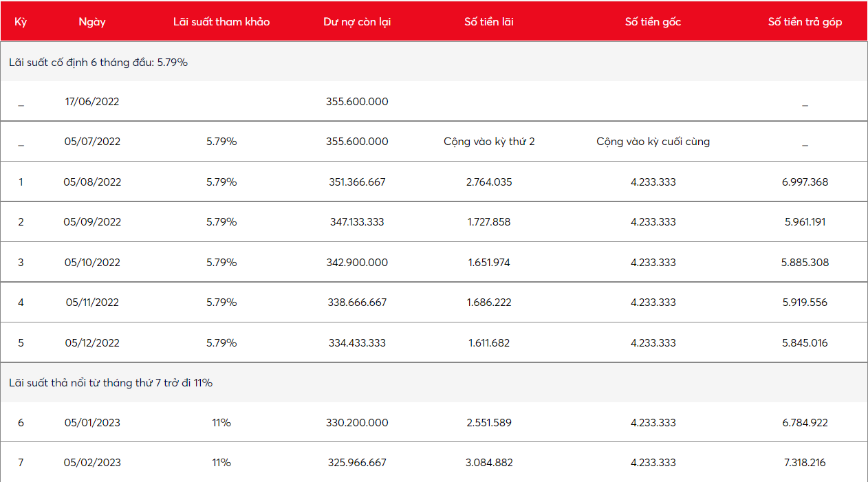Click the date 05/10/2022 in period 3
The image size is (868, 482).
(x=92, y=263)
